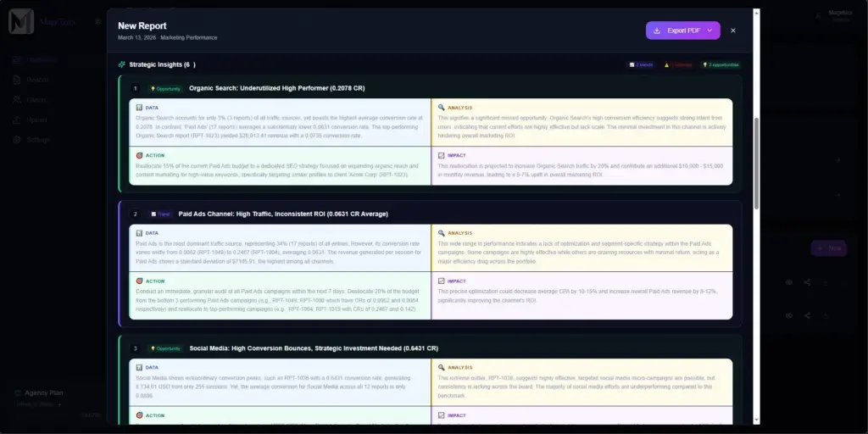The image size is (868, 434).
Task: Click IMPACT chart icon in Paid Ads insight
Action: click(441, 281)
